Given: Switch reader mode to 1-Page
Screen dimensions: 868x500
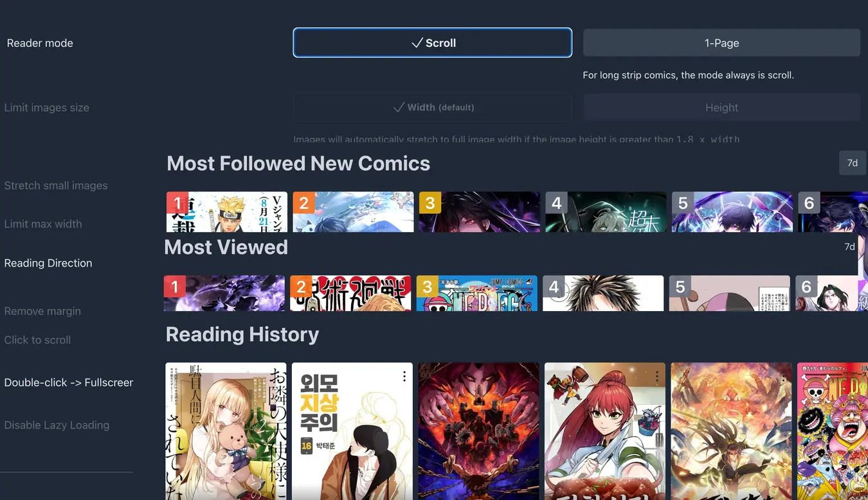Looking at the screenshot, I should pyautogui.click(x=721, y=43).
